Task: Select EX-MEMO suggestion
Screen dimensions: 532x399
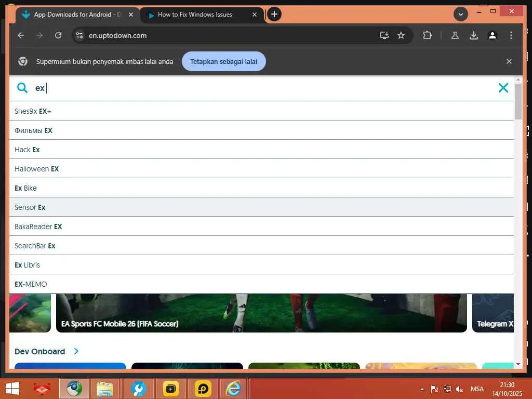Action: click(x=261, y=284)
